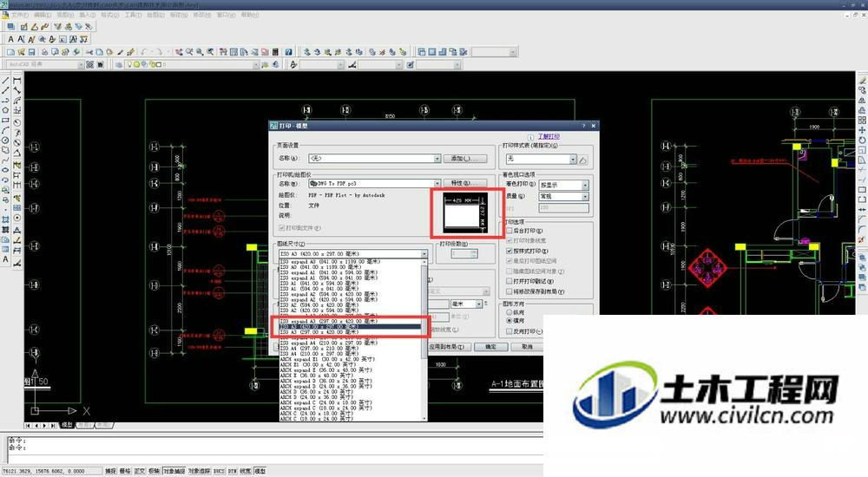Check 将修改保存到布局 save changes checkbox
This screenshot has width=868, height=477.
click(x=510, y=291)
